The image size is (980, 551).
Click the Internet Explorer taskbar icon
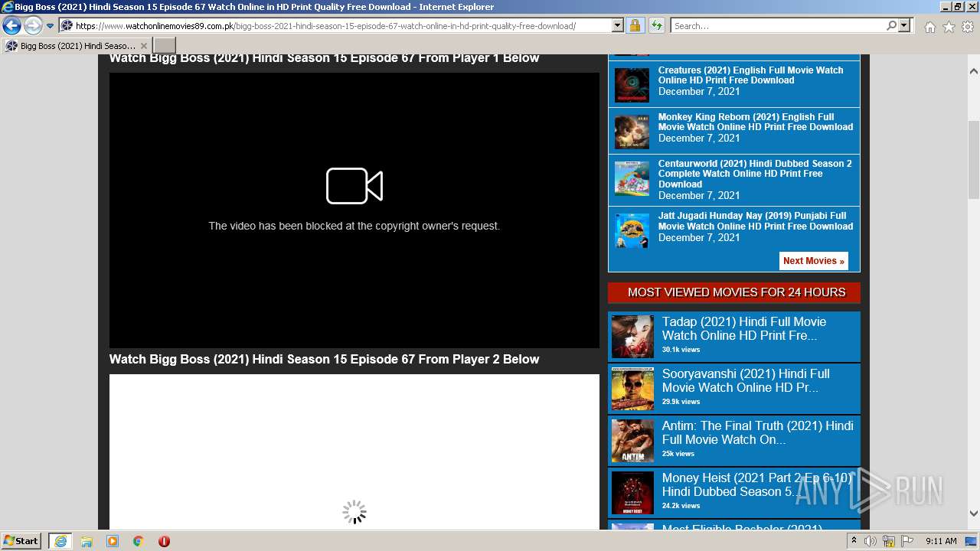click(x=60, y=541)
